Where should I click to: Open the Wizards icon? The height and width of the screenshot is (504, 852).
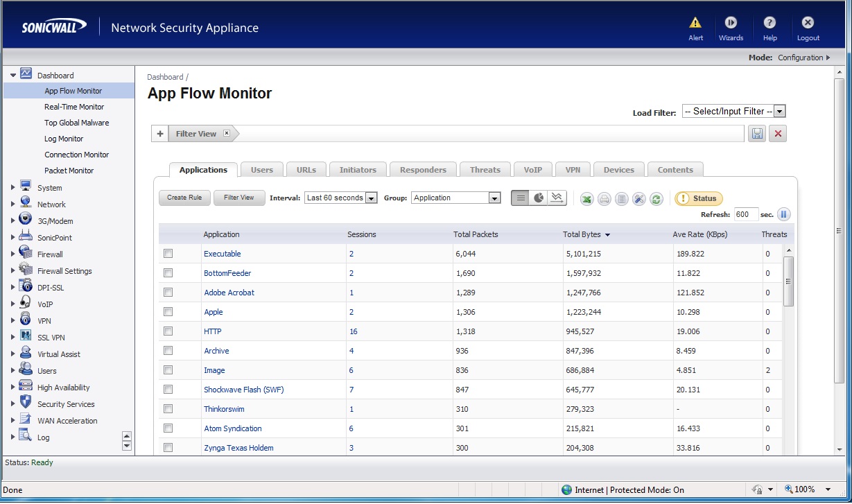click(731, 23)
